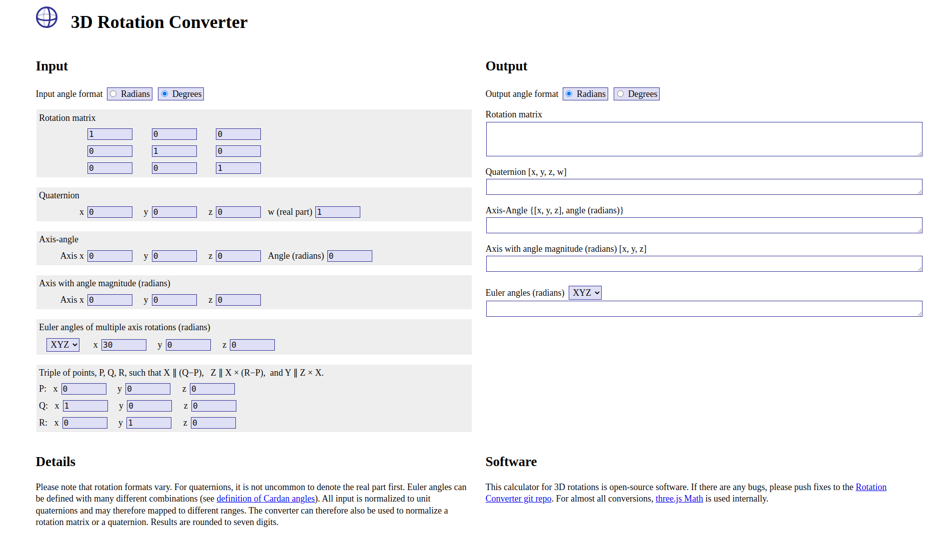
Task: Click point R x input field
Action: tap(85, 423)
